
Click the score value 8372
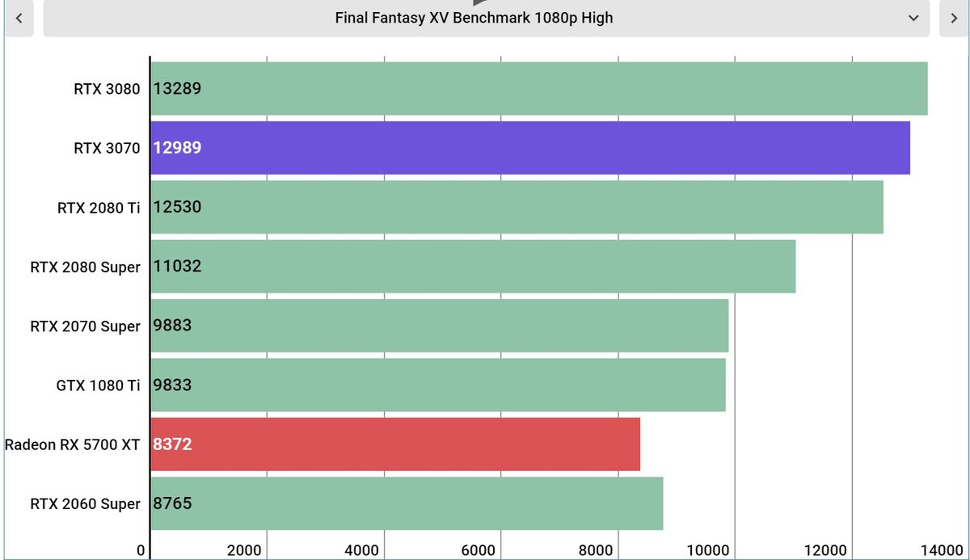pos(173,444)
